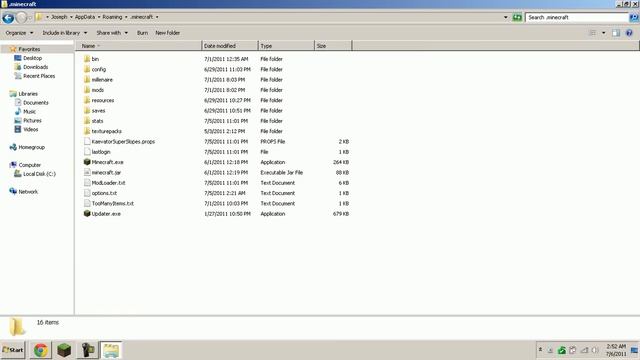The height and width of the screenshot is (360, 640).
Task: Select the texturepacks folder icon
Action: 87,131
